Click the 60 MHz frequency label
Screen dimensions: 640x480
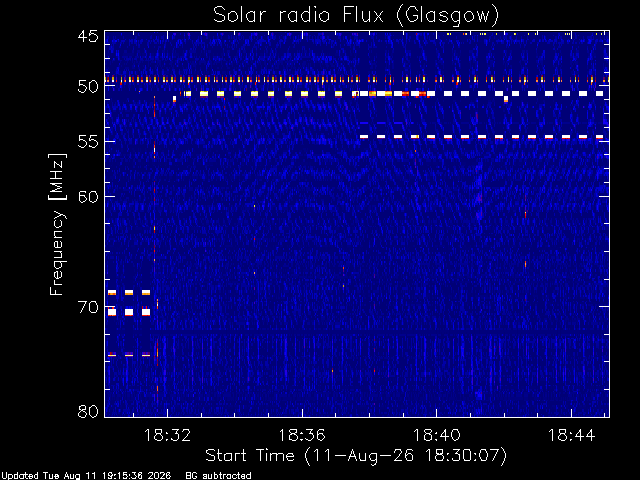88,196
